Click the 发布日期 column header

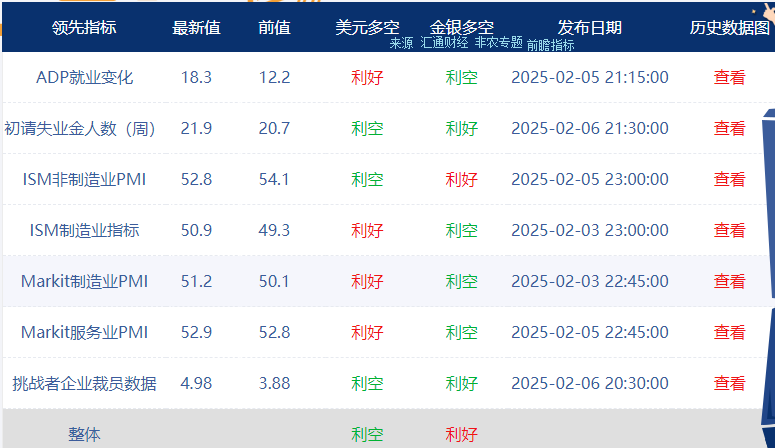tap(590, 28)
